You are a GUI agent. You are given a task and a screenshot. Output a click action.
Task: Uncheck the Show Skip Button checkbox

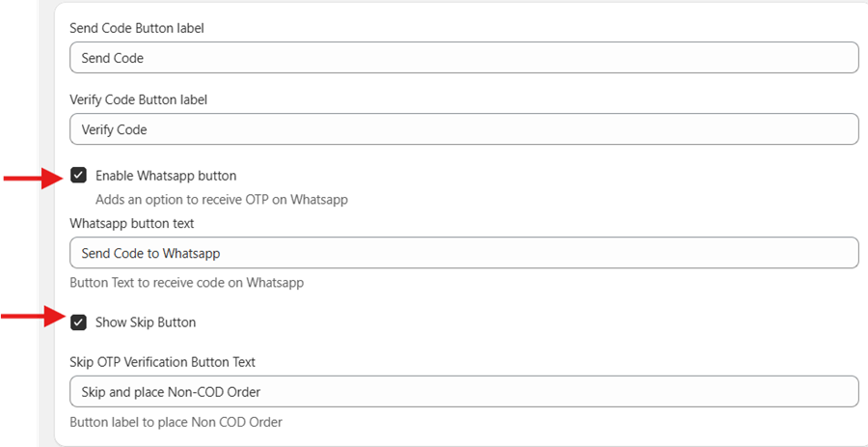[79, 322]
